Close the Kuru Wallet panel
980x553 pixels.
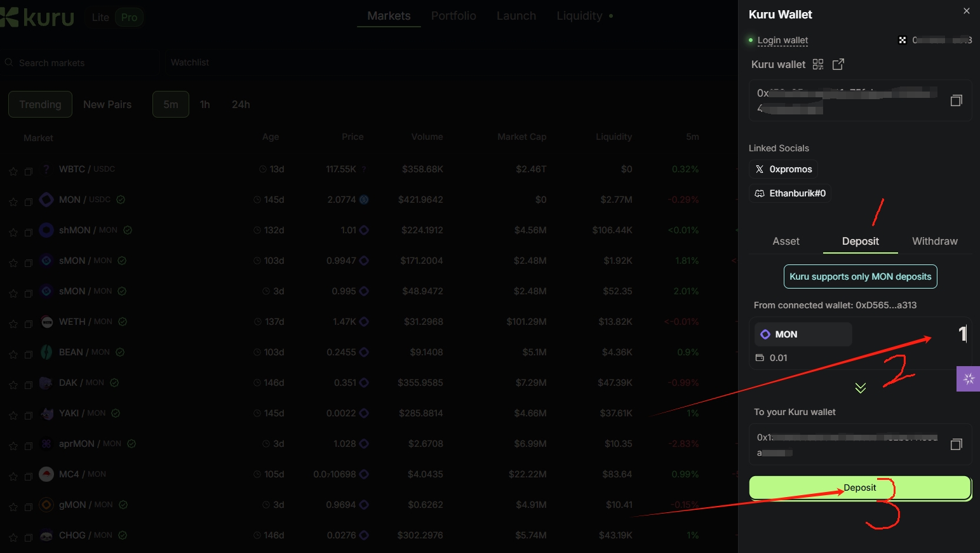966,11
